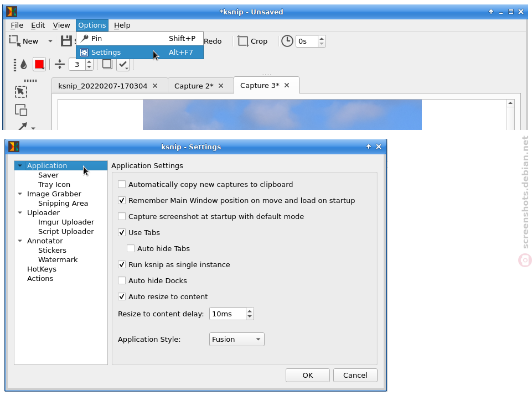Select the Arrow tool in ksnip sidebar
This screenshot has height=396, width=532.
tap(23, 127)
